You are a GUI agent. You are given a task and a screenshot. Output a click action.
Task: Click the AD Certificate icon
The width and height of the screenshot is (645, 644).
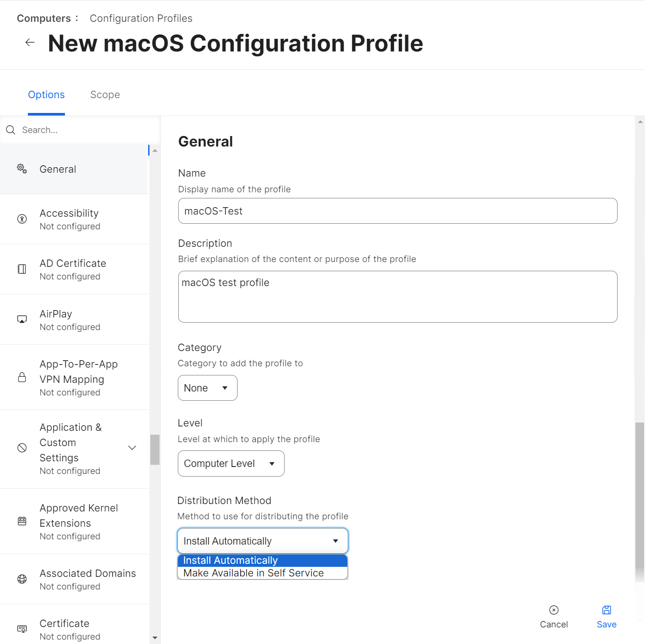(x=22, y=269)
